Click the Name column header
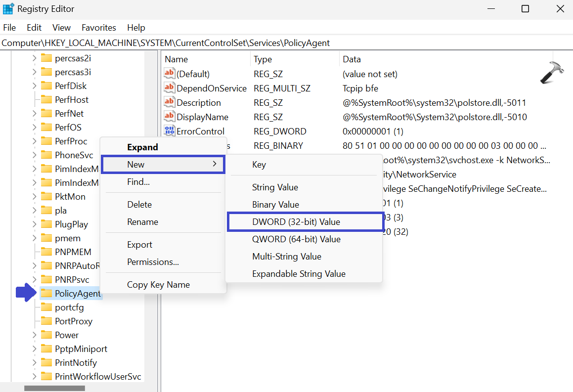Image resolution: width=573 pixels, height=392 pixels. [x=176, y=59]
